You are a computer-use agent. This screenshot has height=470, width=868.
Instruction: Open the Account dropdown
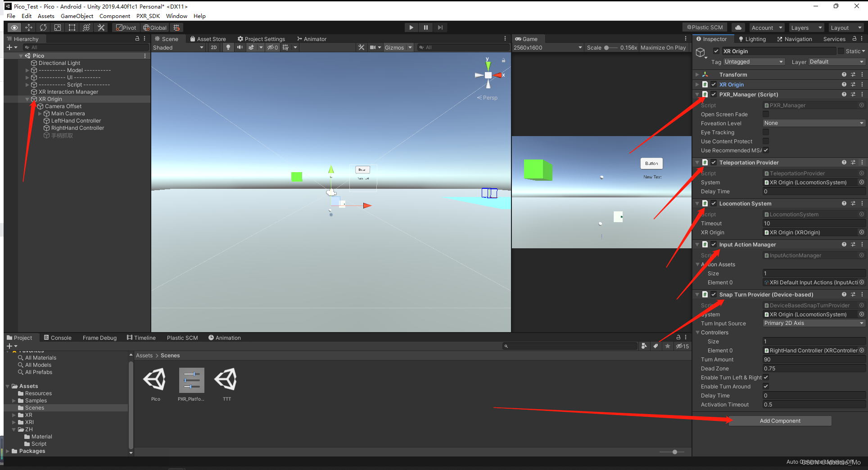click(767, 27)
